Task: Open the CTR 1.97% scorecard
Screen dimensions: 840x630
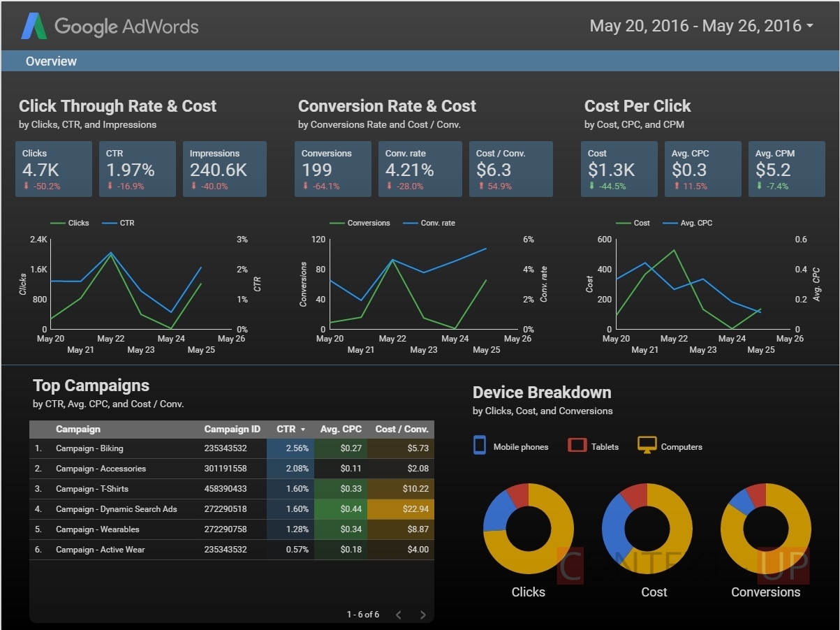Action: pyautogui.click(x=138, y=169)
